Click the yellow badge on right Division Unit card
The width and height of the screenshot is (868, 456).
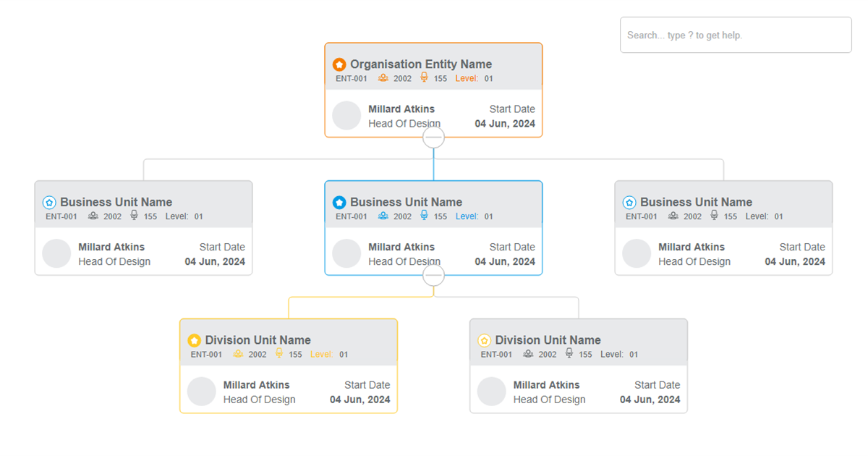tap(484, 339)
